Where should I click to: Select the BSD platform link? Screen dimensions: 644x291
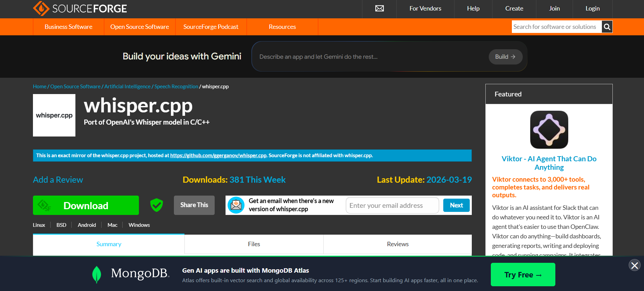61,225
